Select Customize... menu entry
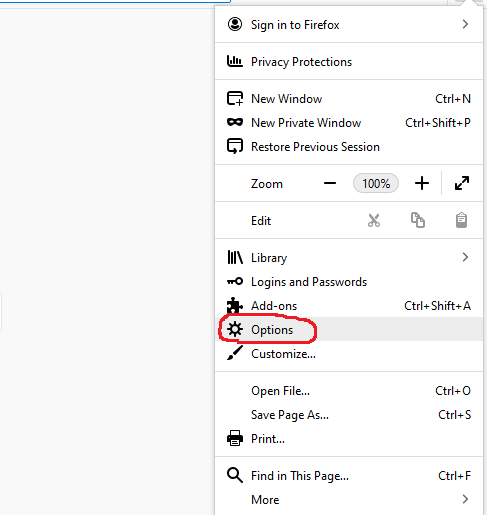 tap(349, 353)
